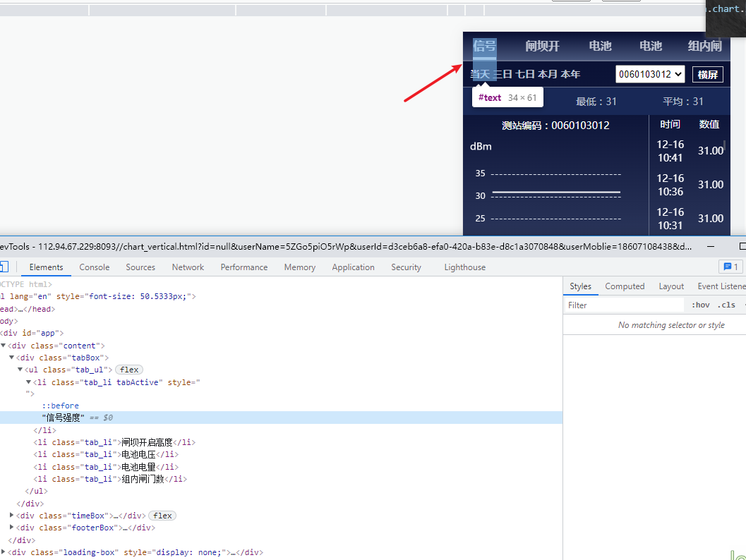Select the 三日 time range
The height and width of the screenshot is (560, 746).
503,74
